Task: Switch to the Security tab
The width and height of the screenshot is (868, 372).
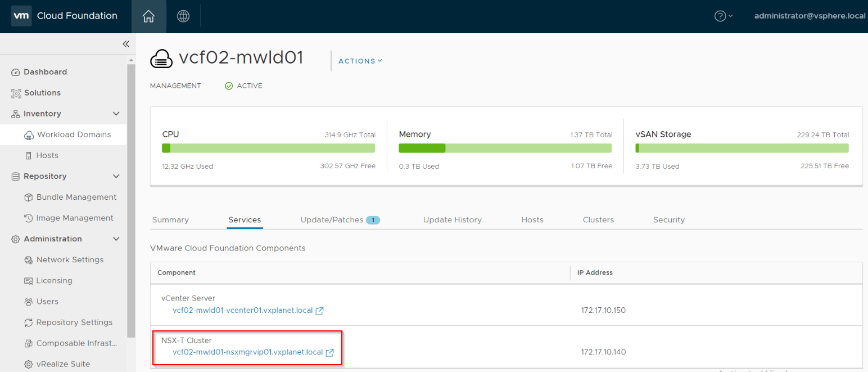Action: coord(669,220)
